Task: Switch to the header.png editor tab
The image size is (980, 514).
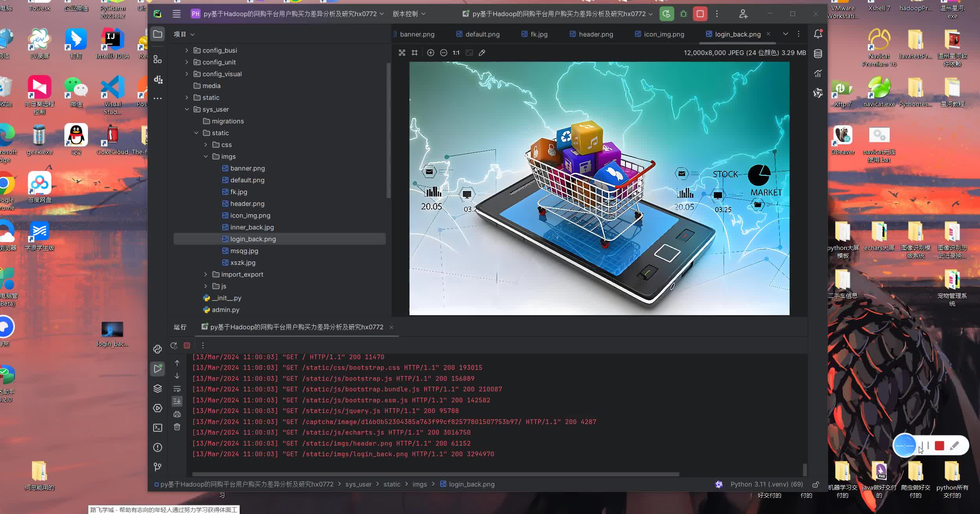Action: (595, 34)
